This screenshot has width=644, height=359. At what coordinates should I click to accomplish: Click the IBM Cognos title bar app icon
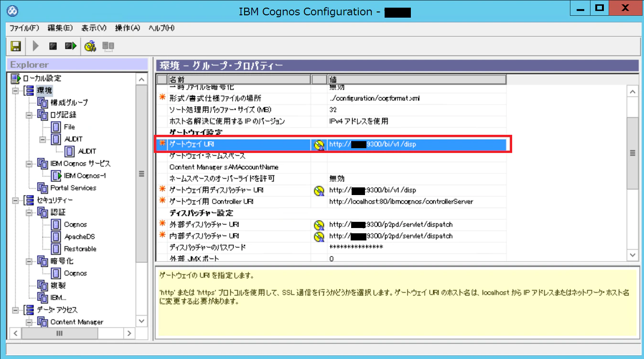13,11
